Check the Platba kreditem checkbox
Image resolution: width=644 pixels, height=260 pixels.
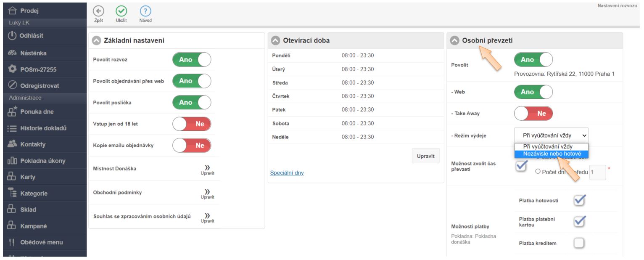580,243
